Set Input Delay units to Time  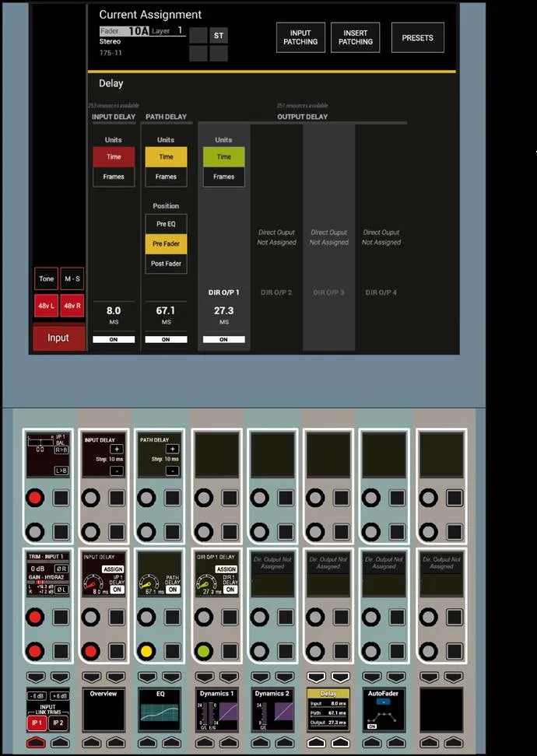114,156
